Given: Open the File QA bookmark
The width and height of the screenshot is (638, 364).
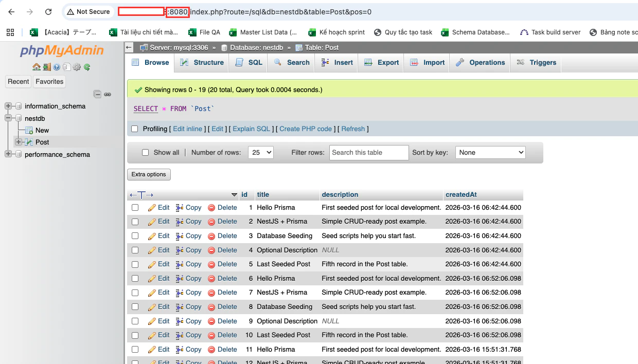Looking at the screenshot, I should pyautogui.click(x=204, y=32).
